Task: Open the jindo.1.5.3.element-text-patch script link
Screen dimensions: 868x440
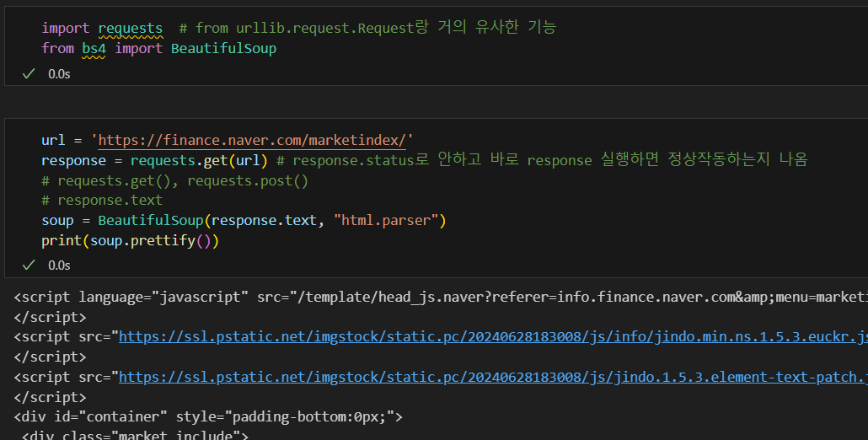Action: (x=493, y=377)
